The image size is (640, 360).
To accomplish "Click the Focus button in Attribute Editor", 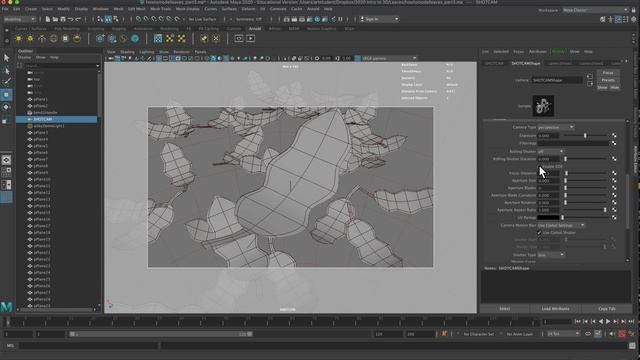I will (x=608, y=73).
